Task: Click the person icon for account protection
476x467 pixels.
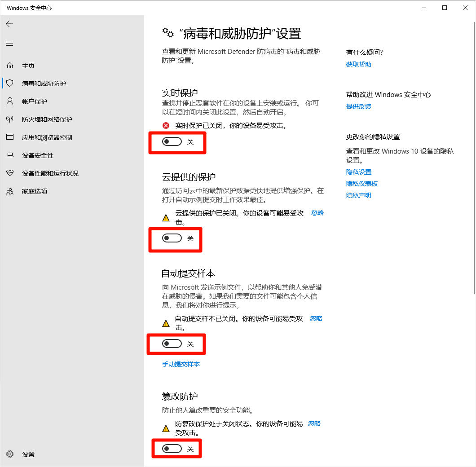Action: point(10,101)
